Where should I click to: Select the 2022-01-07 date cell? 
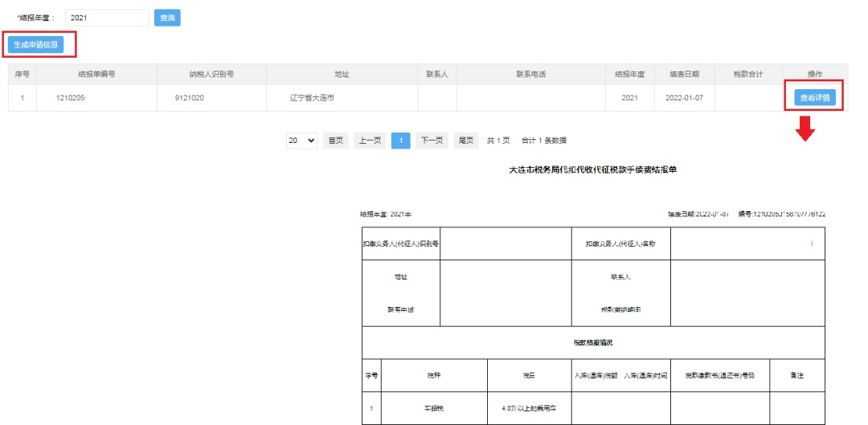click(x=684, y=98)
